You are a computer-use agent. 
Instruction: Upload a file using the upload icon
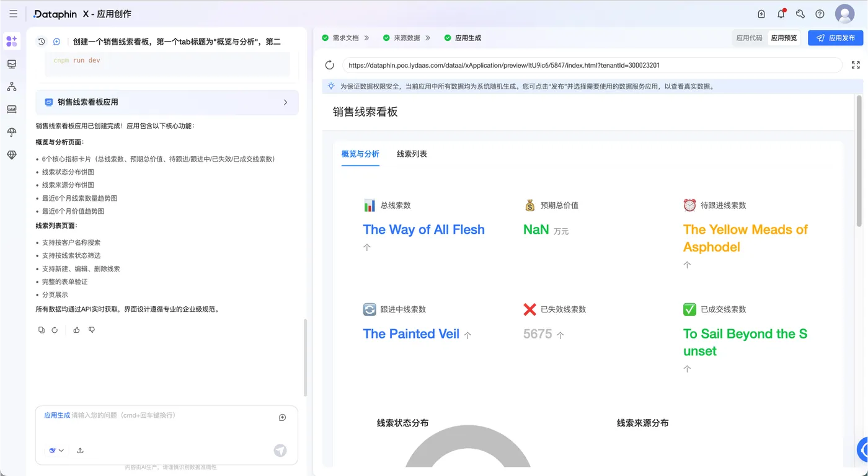point(80,451)
